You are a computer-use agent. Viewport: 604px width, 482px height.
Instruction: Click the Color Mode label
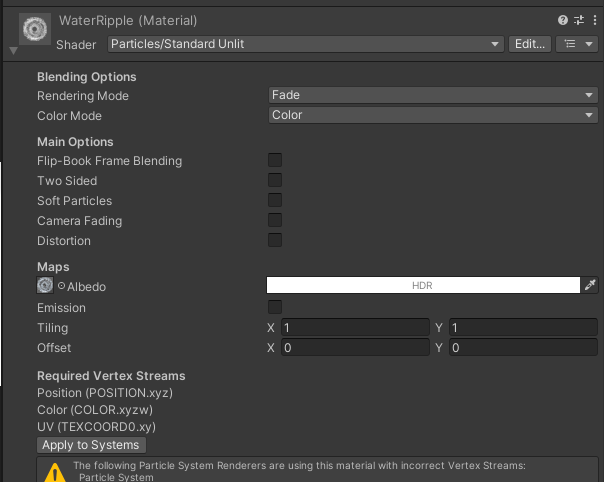click(x=69, y=116)
